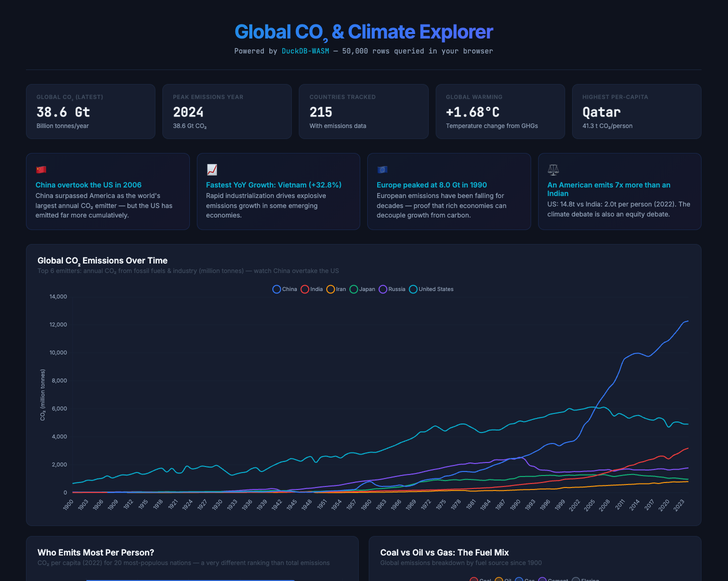The width and height of the screenshot is (728, 581).
Task: Click the orange Oil marker in the fuel mix legend
Action: (x=499, y=579)
